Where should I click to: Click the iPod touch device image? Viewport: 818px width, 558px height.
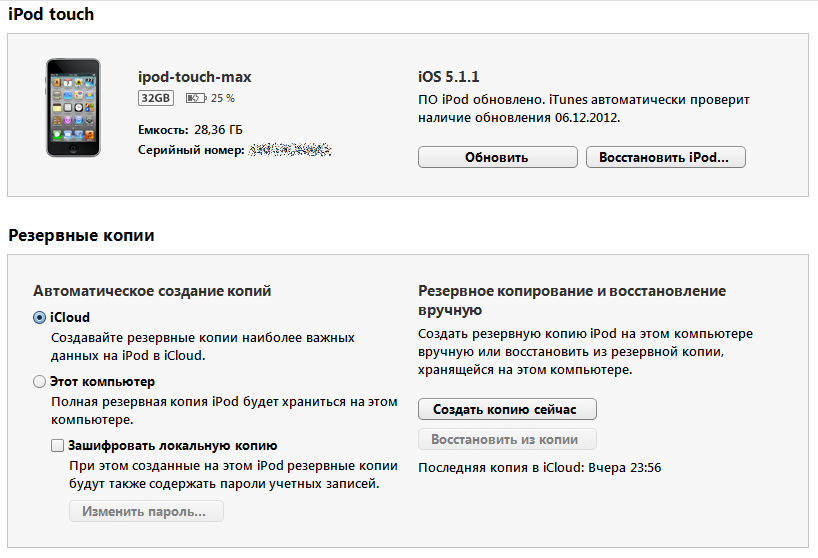[x=72, y=107]
